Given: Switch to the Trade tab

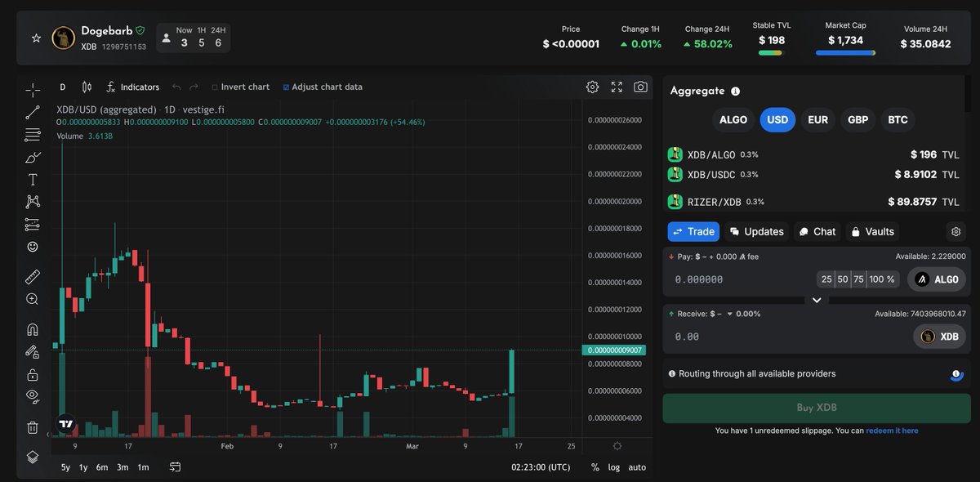Looking at the screenshot, I should (x=693, y=231).
